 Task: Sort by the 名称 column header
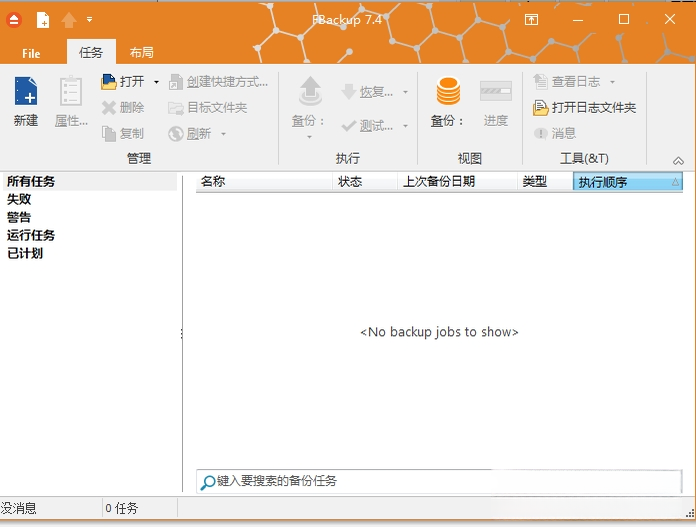[x=264, y=182]
